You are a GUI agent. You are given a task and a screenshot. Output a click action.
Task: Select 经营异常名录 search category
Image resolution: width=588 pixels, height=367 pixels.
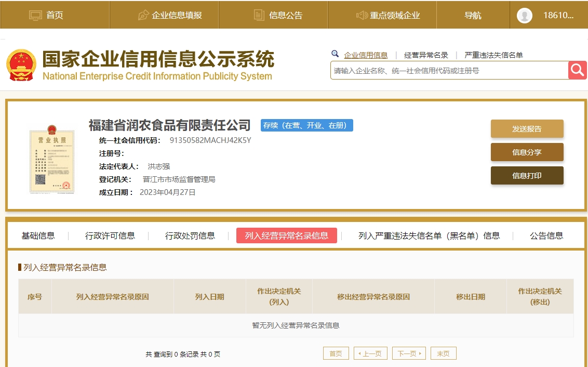[x=426, y=55]
